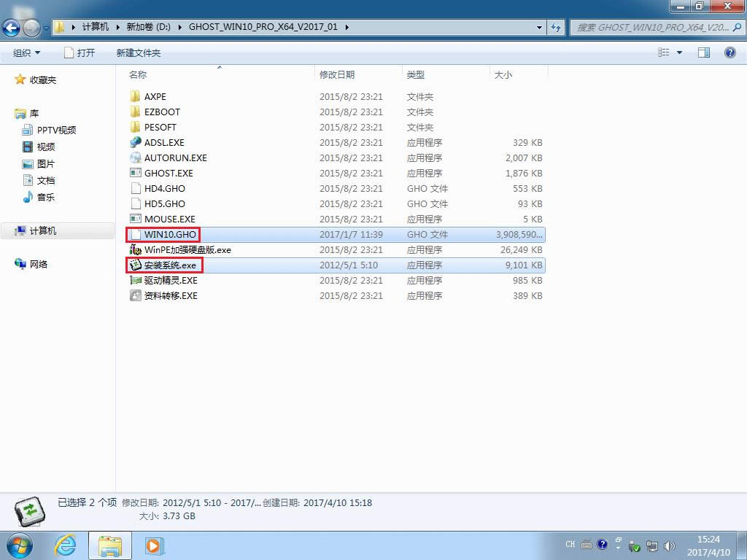Image resolution: width=747 pixels, height=560 pixels.
Task: Click the CH input language indicator
Action: point(571,544)
